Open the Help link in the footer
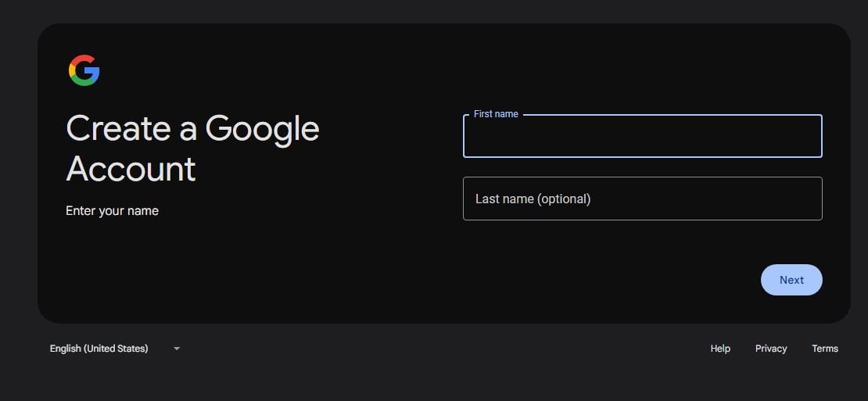 720,349
